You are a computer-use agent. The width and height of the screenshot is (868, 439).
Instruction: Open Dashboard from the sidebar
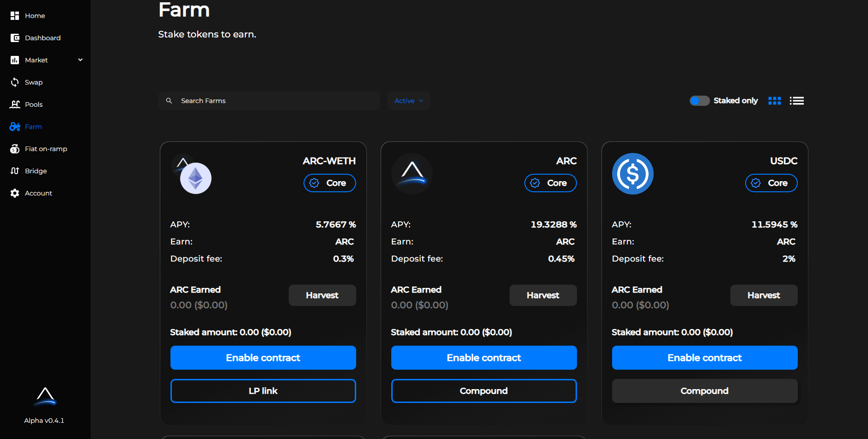tap(42, 38)
